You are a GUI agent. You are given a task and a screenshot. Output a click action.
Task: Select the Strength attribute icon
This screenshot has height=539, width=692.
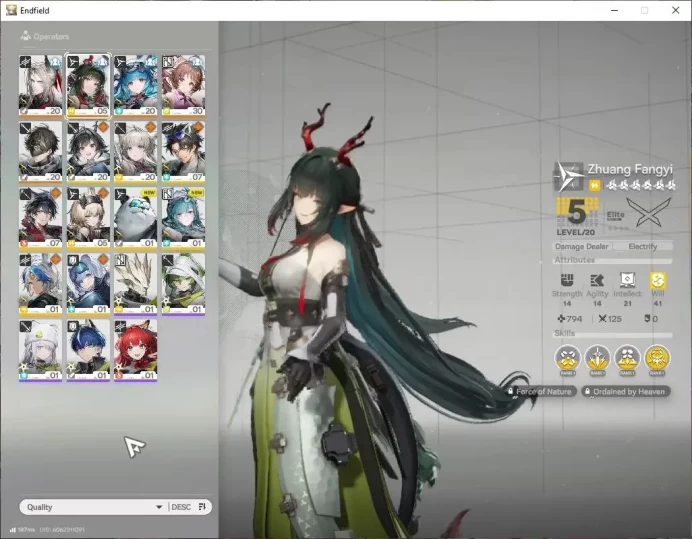click(567, 280)
